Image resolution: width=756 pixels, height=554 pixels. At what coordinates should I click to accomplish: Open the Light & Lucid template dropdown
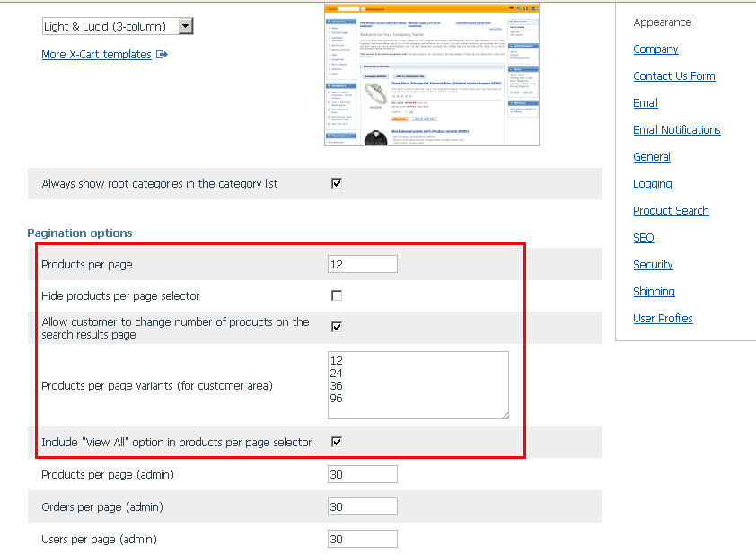(118, 26)
